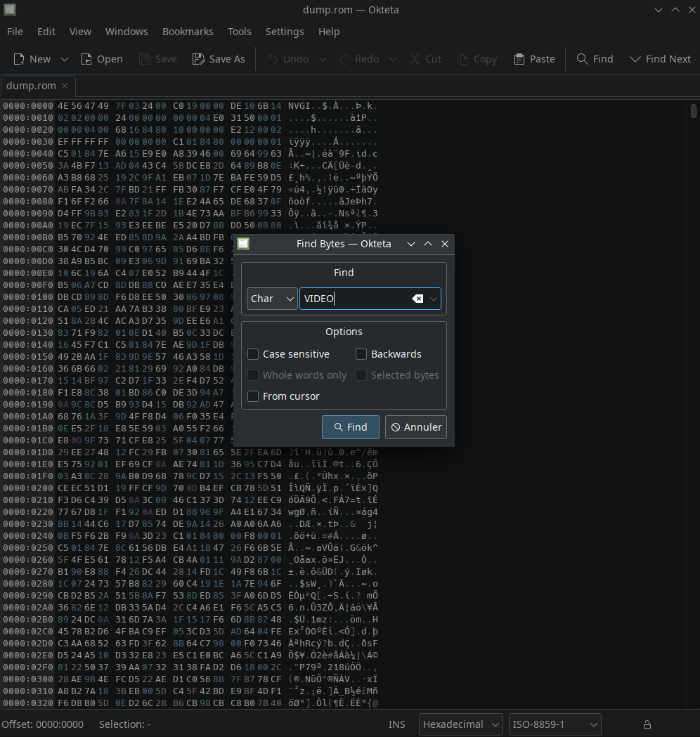Click the Find magnifier in toolbar
Screen dimensions: 700x737
[582, 59]
